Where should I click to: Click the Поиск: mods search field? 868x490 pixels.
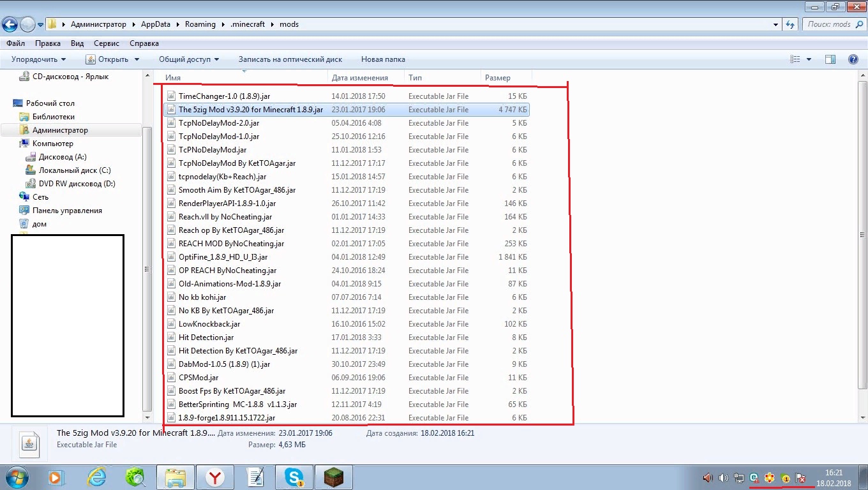pyautogui.click(x=830, y=24)
